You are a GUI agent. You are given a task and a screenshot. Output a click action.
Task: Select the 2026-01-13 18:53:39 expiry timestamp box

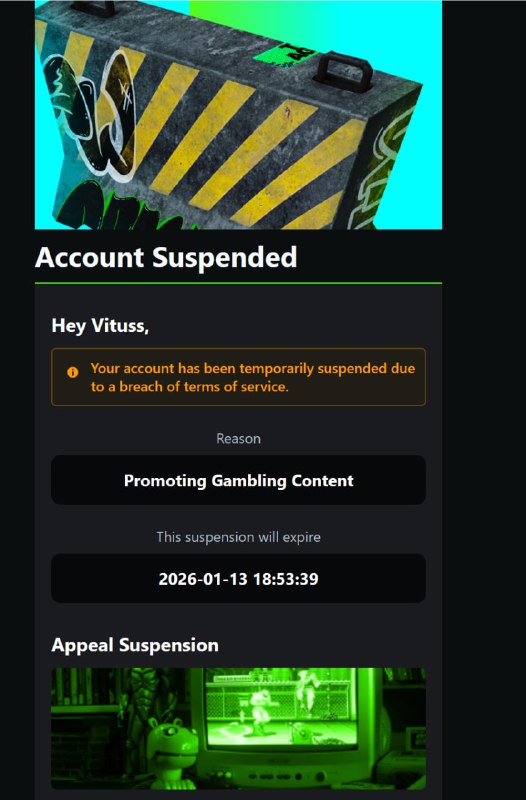238,579
